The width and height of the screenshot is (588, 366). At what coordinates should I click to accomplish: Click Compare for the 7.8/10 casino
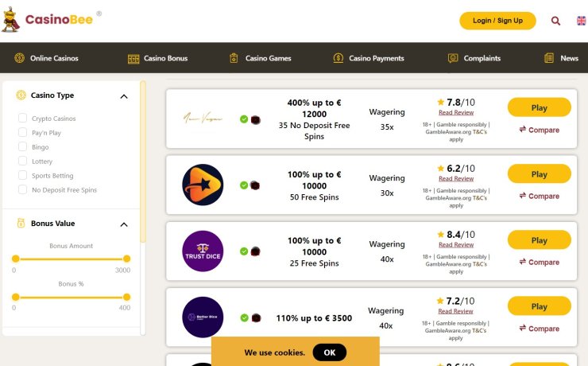tap(540, 130)
